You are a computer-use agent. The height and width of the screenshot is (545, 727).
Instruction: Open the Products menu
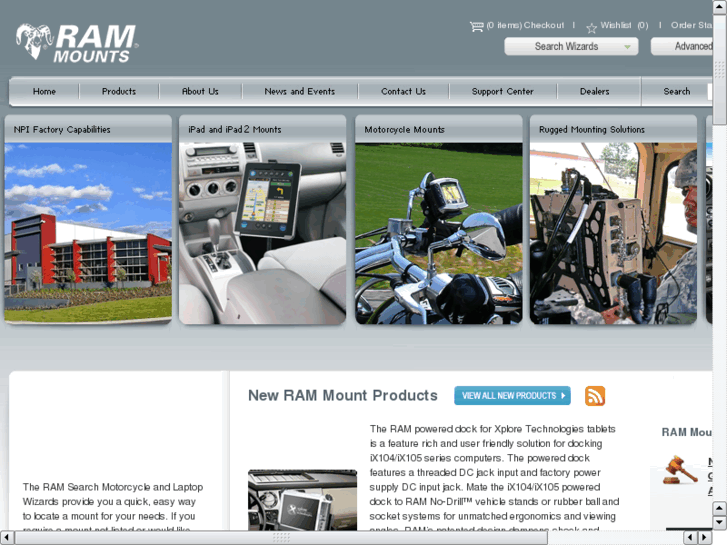tap(119, 91)
